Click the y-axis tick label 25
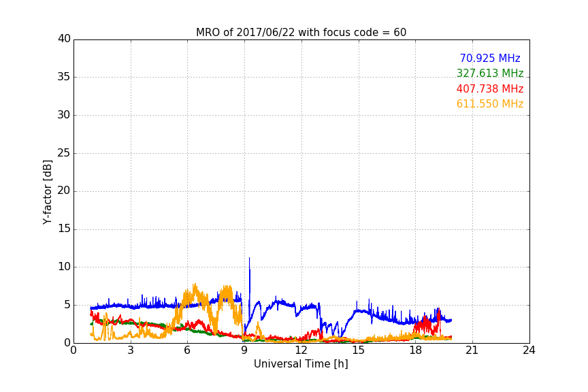The width and height of the screenshot is (588, 392). coord(64,153)
